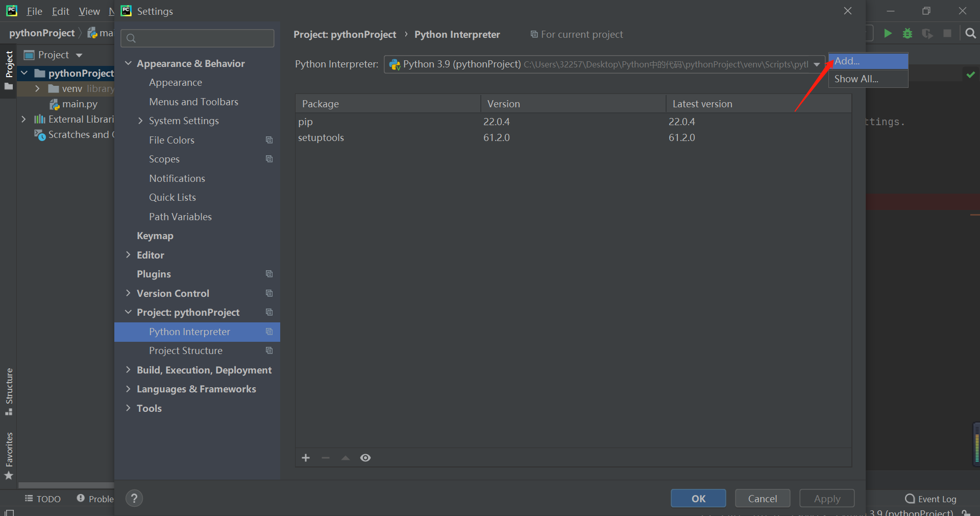Click Run with Coverage icon
The width and height of the screenshot is (980, 516).
click(x=927, y=33)
